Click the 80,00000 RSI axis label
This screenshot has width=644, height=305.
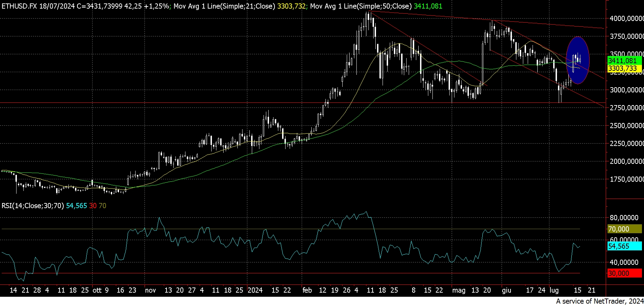624,218
